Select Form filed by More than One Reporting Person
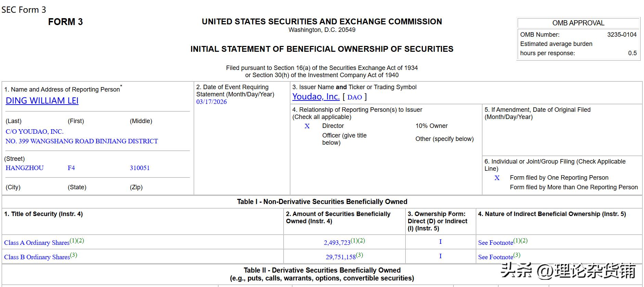This screenshot has height=287, width=644. coord(573,187)
